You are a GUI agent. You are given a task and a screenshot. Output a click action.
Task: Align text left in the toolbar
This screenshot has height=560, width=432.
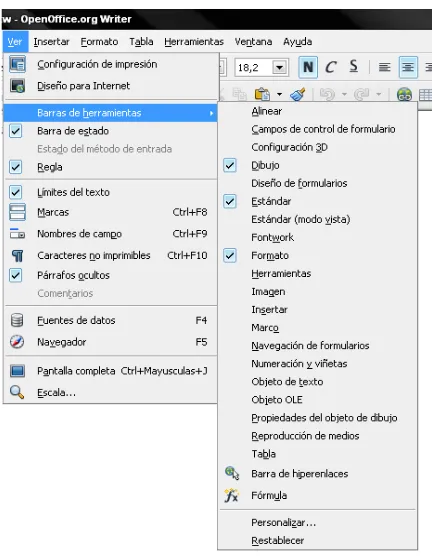(385, 67)
